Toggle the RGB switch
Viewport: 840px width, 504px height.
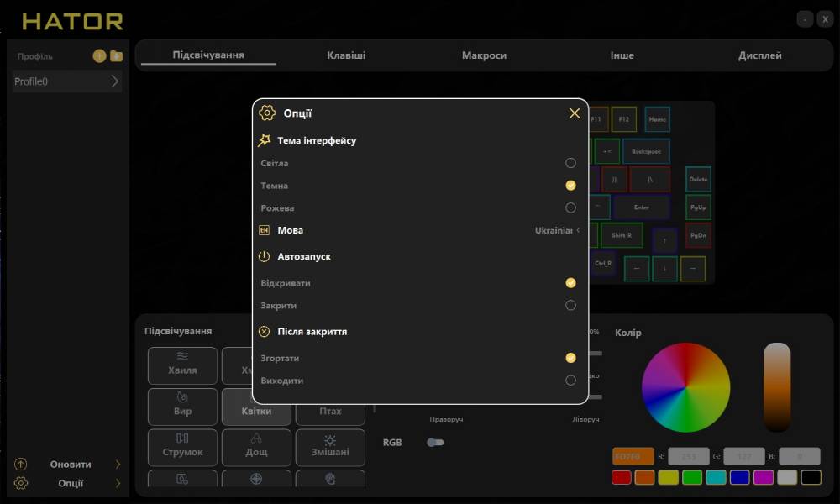pyautogui.click(x=434, y=443)
